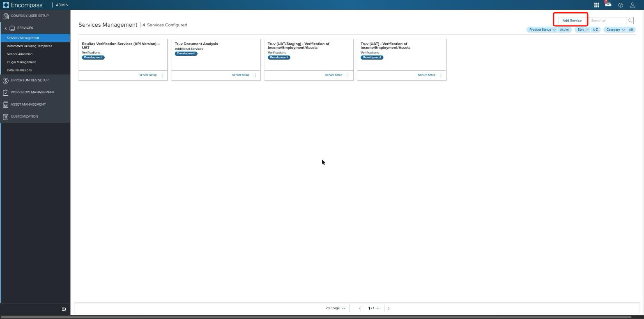
Task: Click the Active product status chip
Action: click(x=564, y=30)
